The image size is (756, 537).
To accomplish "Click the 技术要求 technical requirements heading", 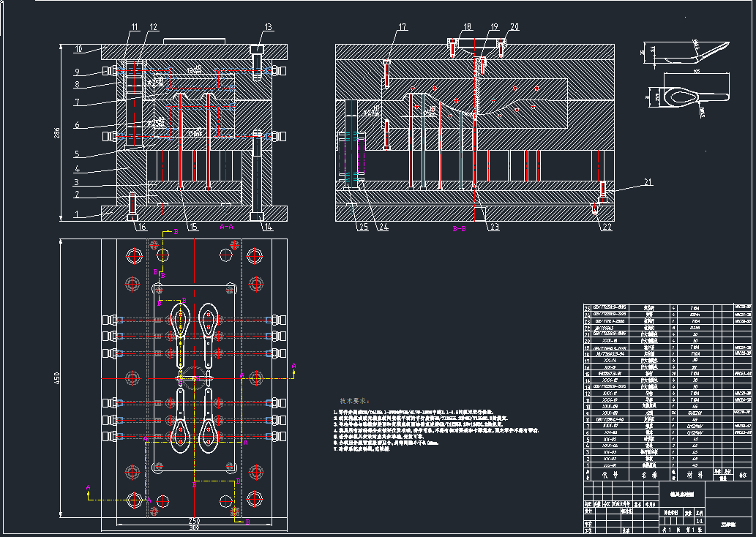I will (354, 401).
